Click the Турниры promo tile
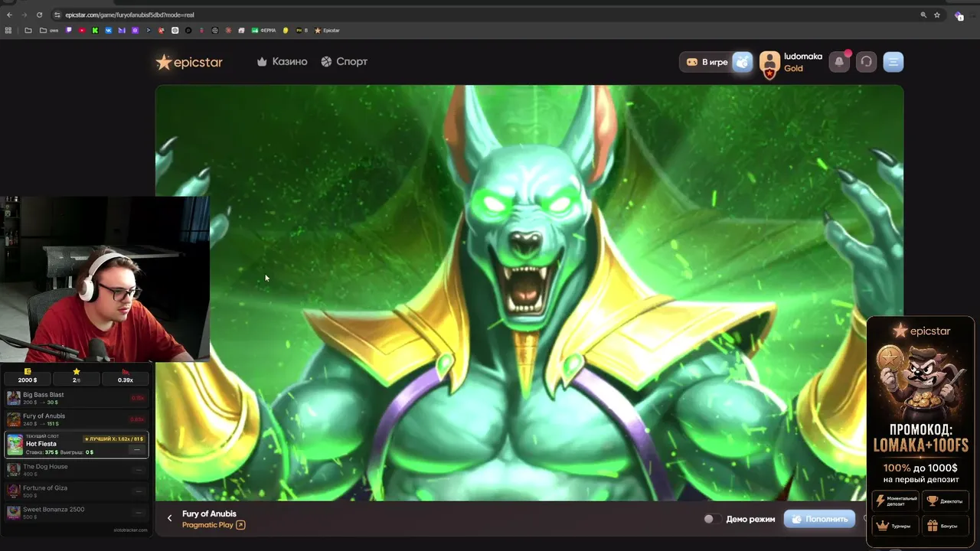The image size is (980, 551). [x=895, y=526]
